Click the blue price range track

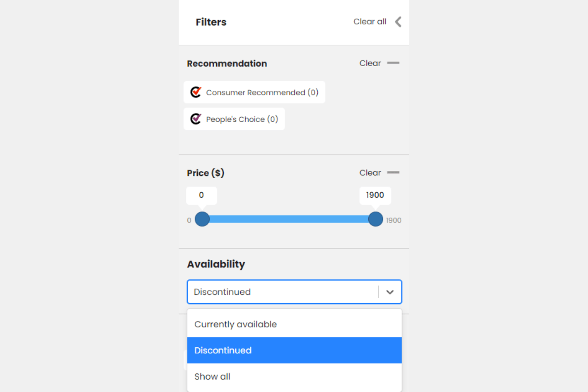click(x=289, y=219)
